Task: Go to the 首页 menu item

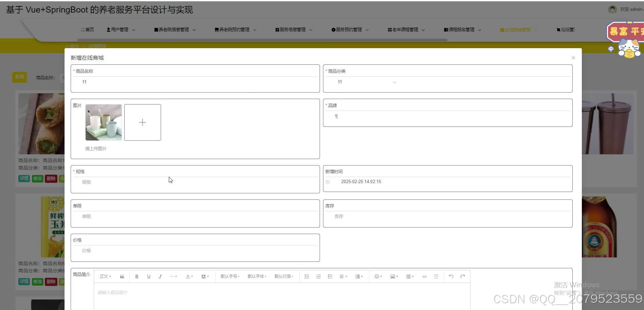Action: 88,30
